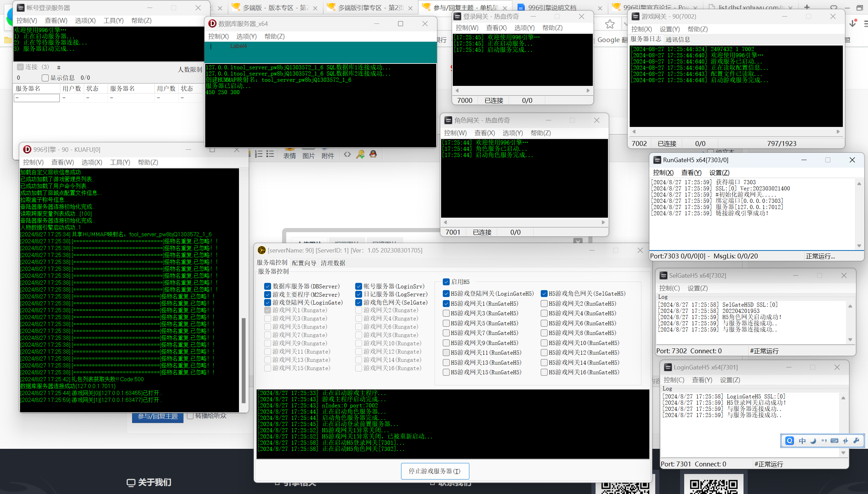The height and width of the screenshot is (494, 868).
Task: Click right scroll arrow in 游戏网关 log
Action: pyautogui.click(x=838, y=131)
